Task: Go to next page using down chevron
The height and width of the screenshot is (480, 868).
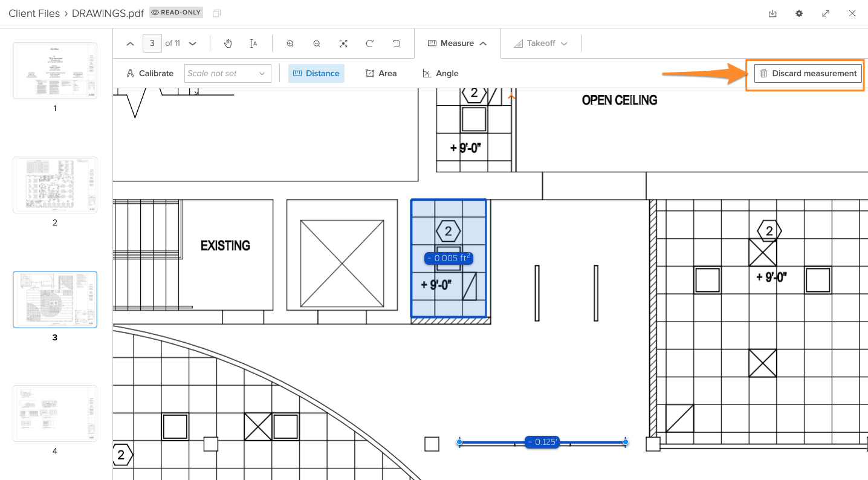Action: pyautogui.click(x=193, y=44)
